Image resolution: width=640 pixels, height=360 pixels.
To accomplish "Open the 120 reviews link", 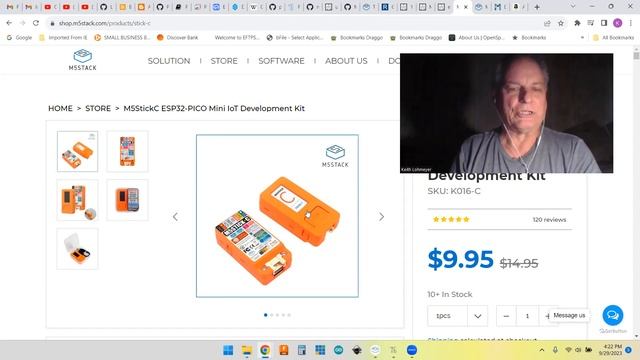I will click(x=549, y=220).
